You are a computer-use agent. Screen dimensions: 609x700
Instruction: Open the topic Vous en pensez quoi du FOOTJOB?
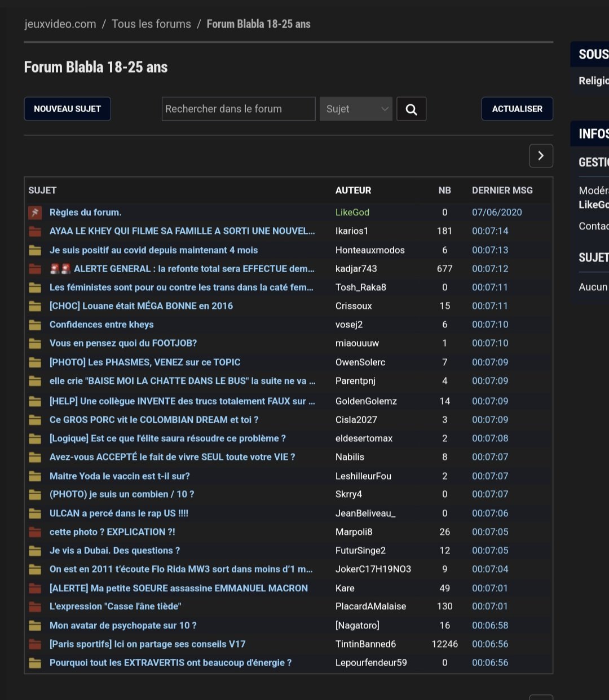pos(123,343)
